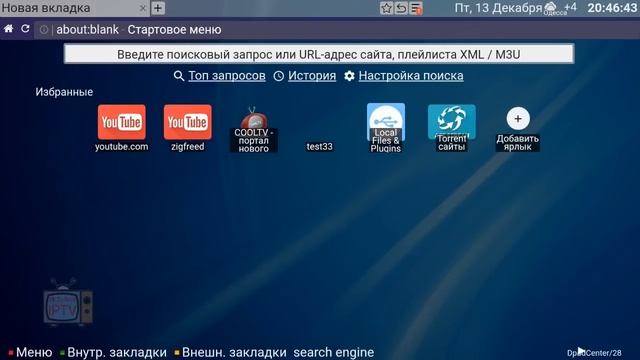Go to the home page icon
This screenshot has width=640, height=360.
[x=9, y=29]
